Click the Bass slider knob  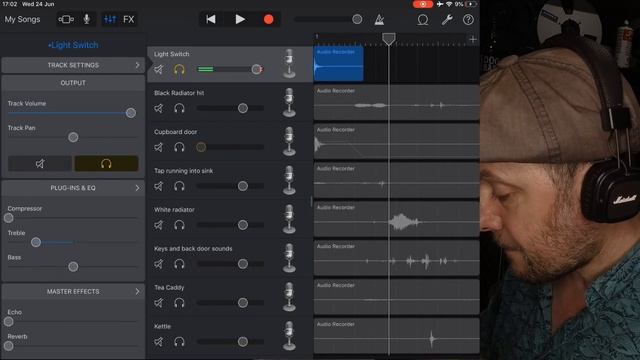click(73, 267)
